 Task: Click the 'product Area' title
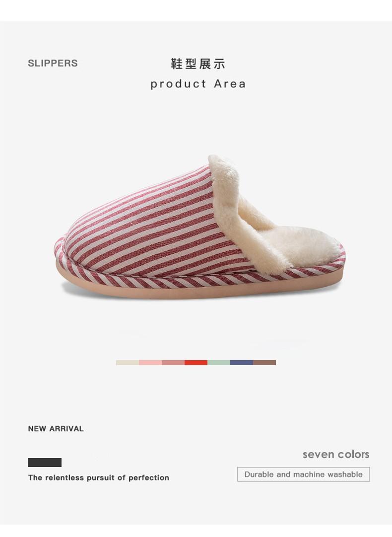[198, 84]
